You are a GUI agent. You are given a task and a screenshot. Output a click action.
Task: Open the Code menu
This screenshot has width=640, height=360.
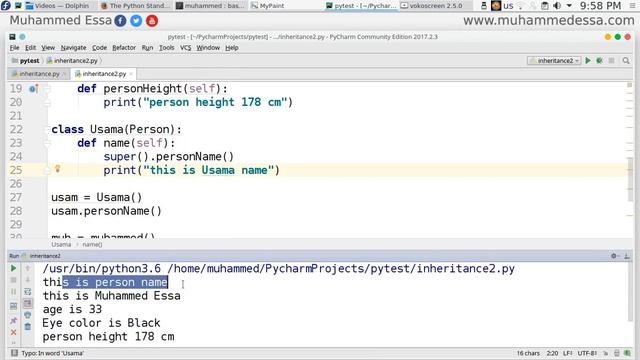[99, 48]
